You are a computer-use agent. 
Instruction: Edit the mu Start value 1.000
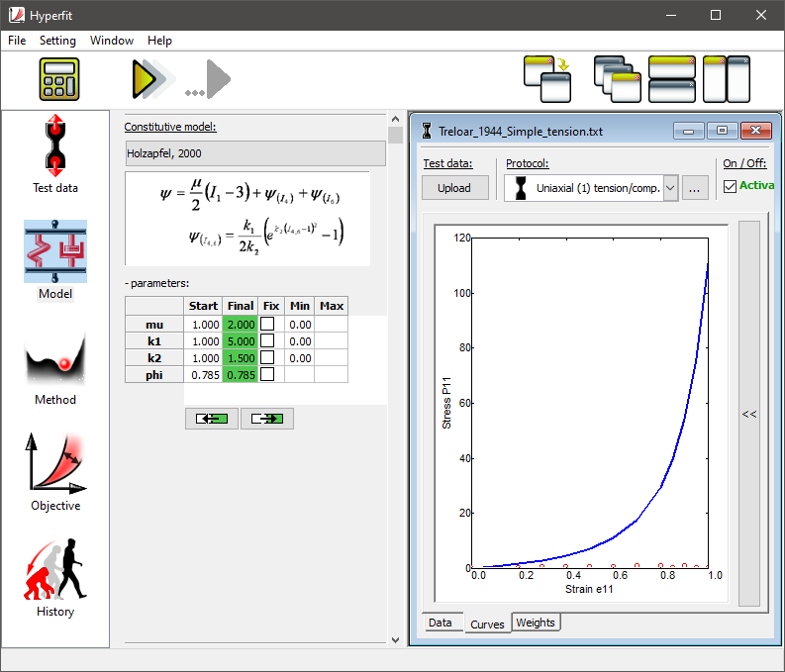coord(203,325)
